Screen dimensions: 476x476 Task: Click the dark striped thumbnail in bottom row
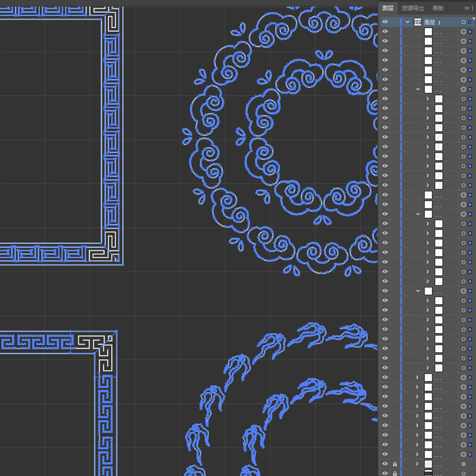pos(428,473)
